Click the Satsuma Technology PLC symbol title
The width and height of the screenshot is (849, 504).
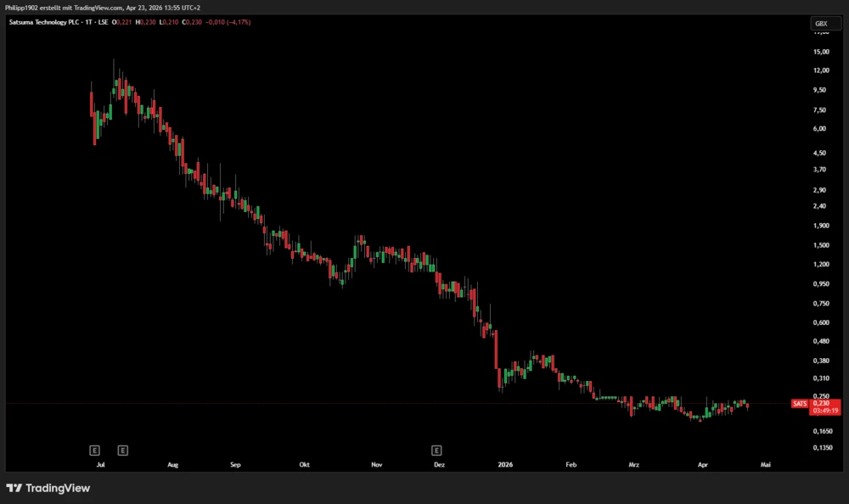pos(42,21)
